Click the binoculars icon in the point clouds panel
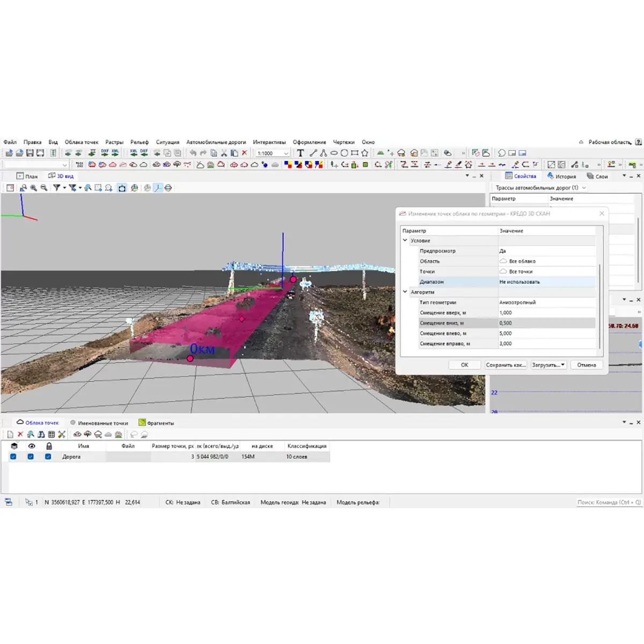This screenshot has width=644, height=644. pos(41,434)
